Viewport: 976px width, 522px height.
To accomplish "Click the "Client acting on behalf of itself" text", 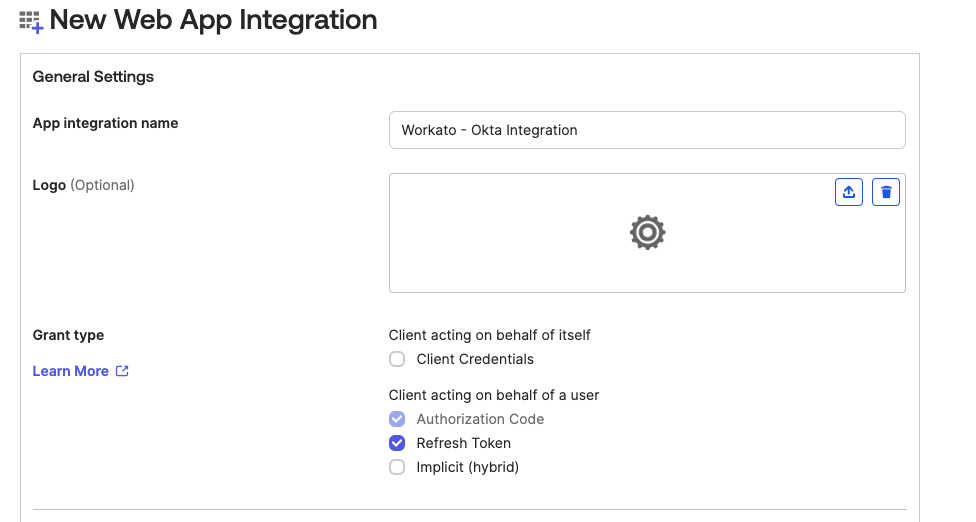I will [x=489, y=335].
